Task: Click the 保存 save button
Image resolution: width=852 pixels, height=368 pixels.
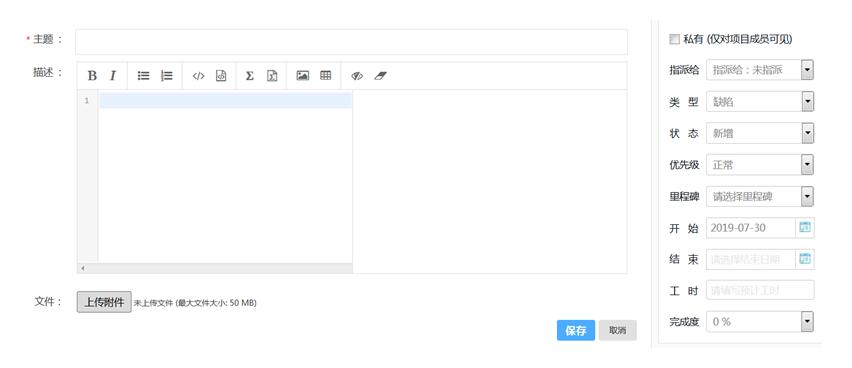Action: pos(575,330)
